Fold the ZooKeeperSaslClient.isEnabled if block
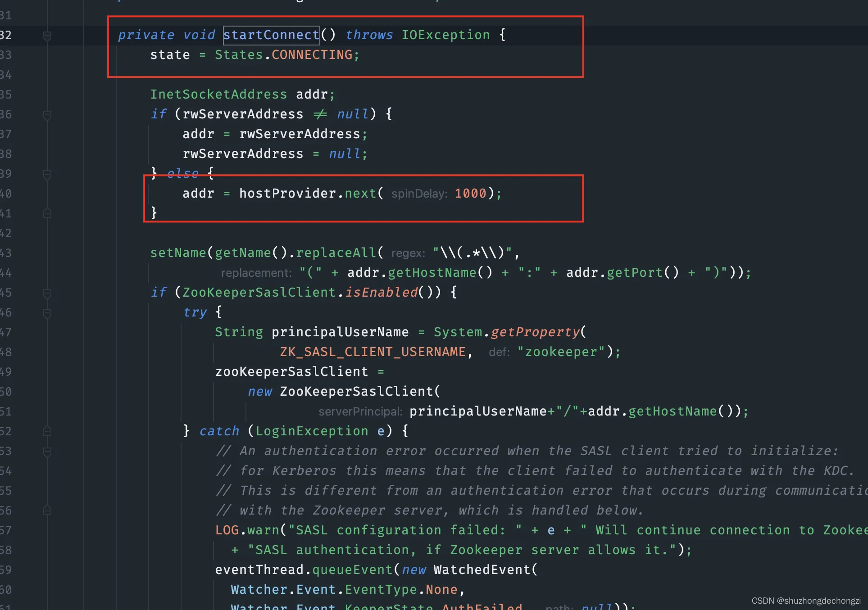 (47, 293)
